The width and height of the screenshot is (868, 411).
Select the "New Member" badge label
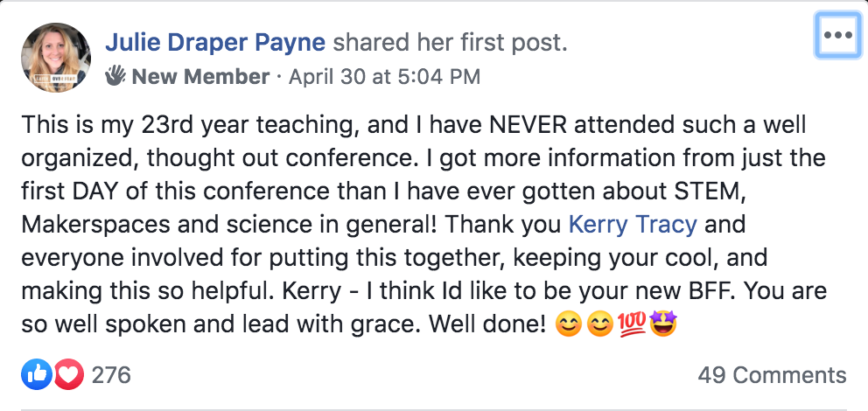[x=200, y=77]
